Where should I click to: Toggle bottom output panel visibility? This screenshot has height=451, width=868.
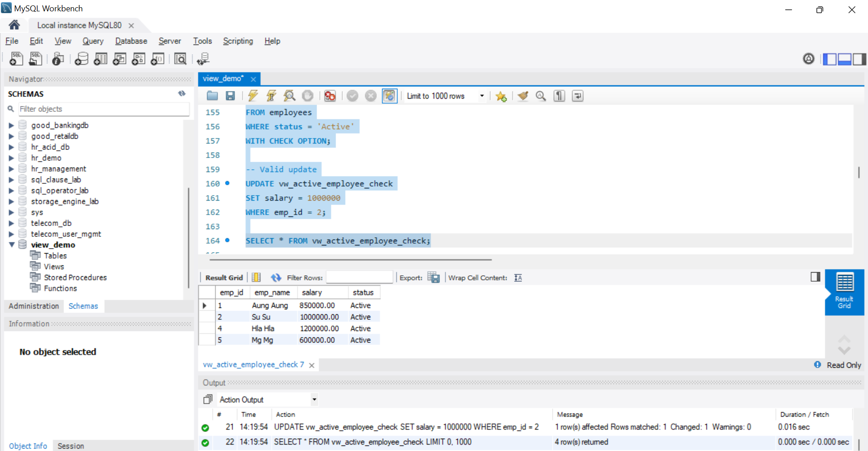844,59
